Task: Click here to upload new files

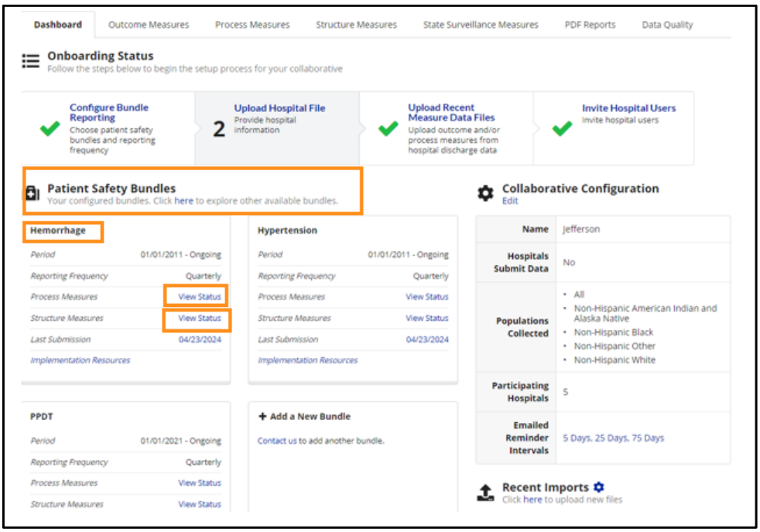Action: click(x=532, y=500)
